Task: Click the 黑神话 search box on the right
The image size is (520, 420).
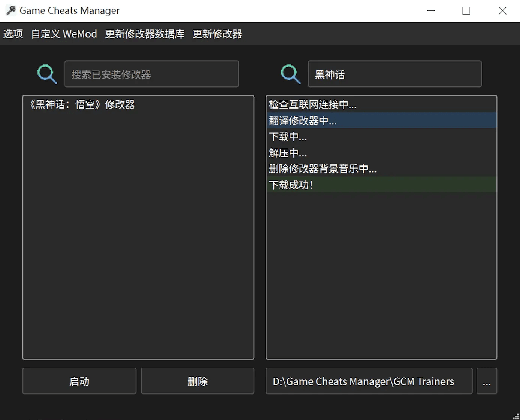Action: [395, 74]
